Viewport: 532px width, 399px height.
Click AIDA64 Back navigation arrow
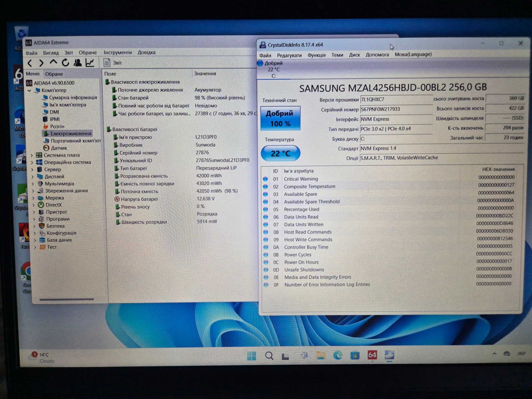click(x=30, y=63)
